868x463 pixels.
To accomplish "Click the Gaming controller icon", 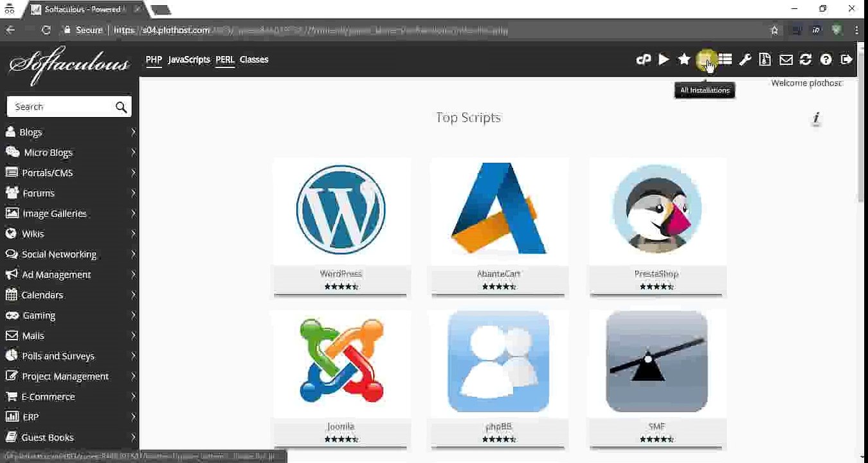I will [12, 315].
